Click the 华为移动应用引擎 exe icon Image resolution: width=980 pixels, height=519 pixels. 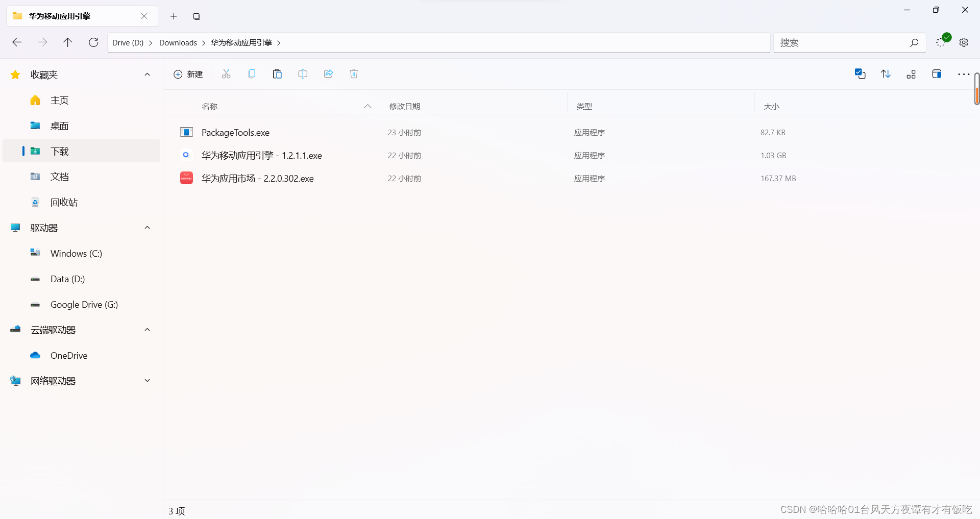(186, 155)
